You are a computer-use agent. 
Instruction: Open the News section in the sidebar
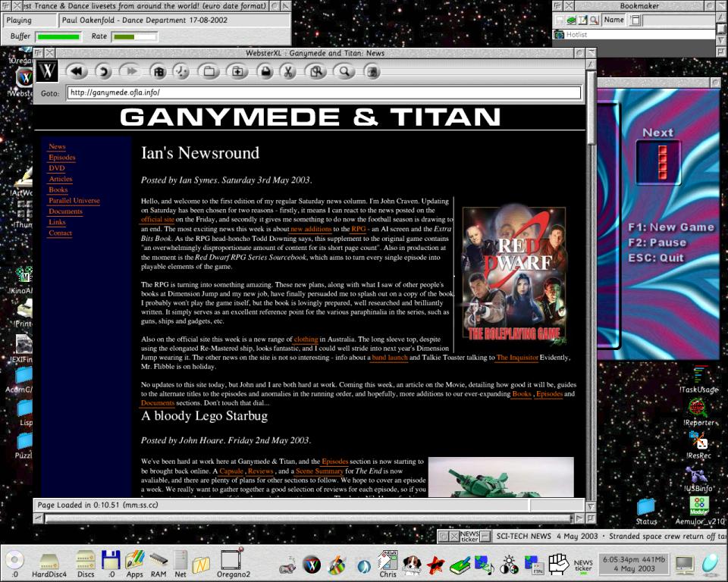57,147
